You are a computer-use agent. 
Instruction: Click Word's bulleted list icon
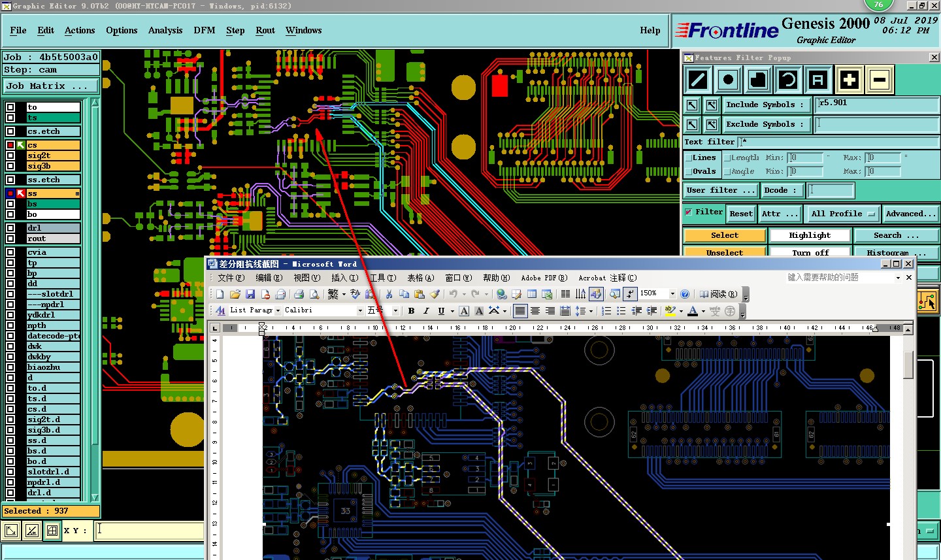621,311
